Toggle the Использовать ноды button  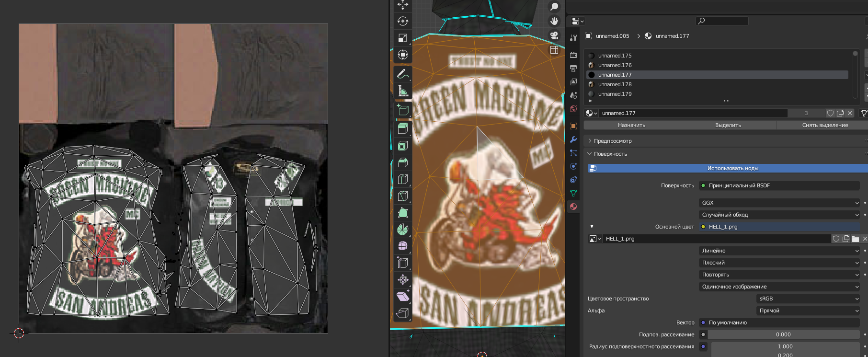tap(732, 168)
